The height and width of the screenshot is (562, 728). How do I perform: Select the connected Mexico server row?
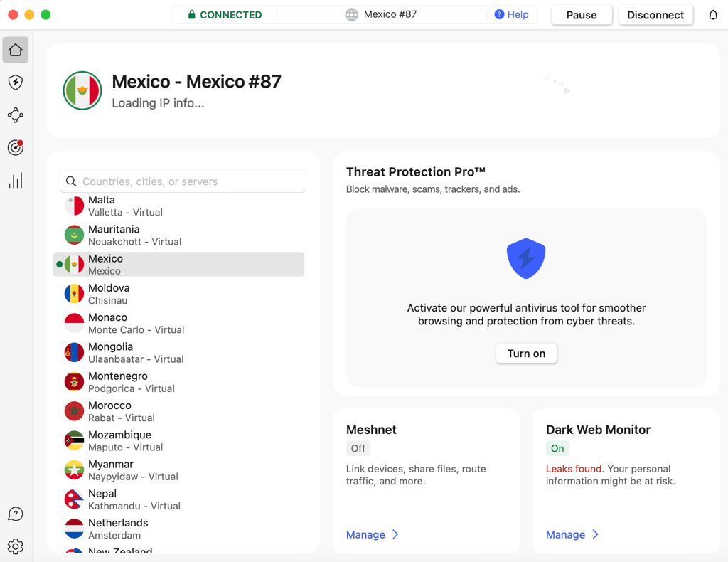178,264
